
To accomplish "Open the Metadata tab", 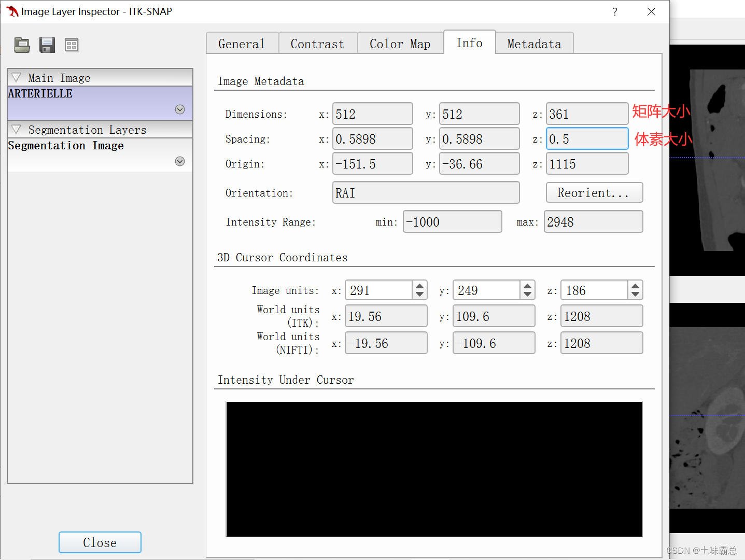I will pos(535,44).
